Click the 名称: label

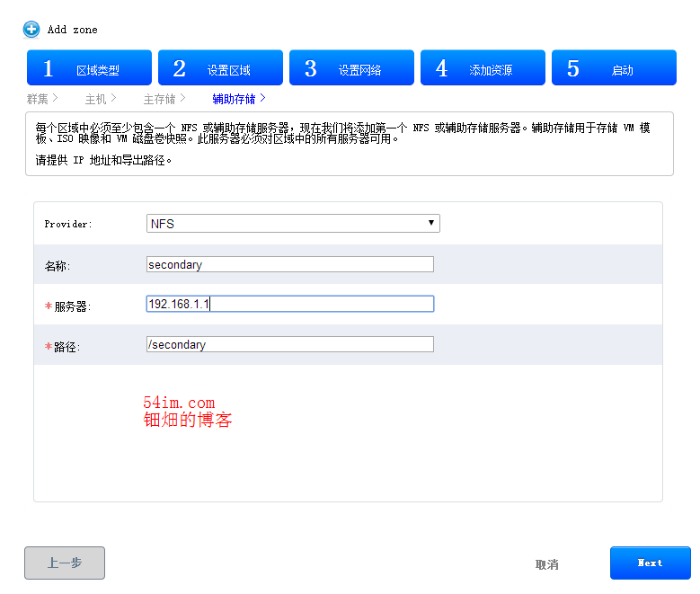pyautogui.click(x=58, y=266)
